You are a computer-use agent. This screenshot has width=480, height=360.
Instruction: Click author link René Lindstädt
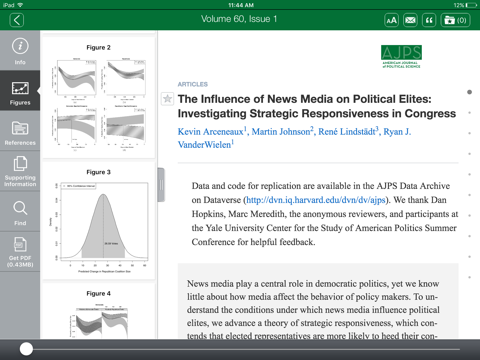tap(347, 132)
